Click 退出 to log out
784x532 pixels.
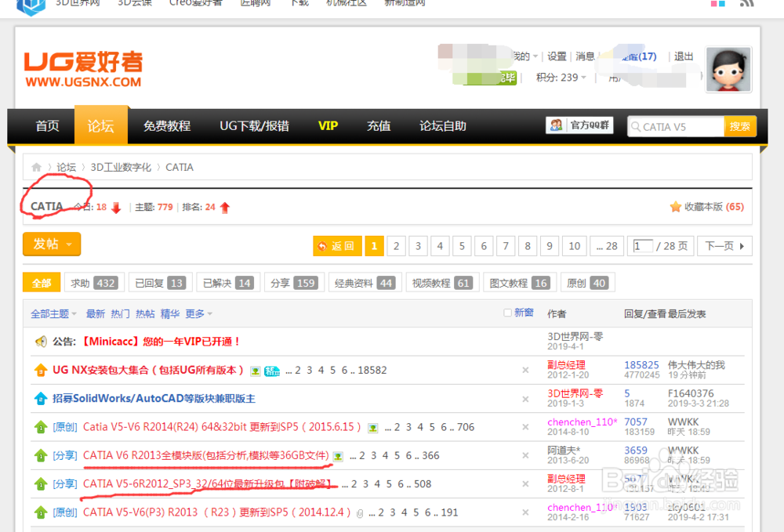point(684,56)
